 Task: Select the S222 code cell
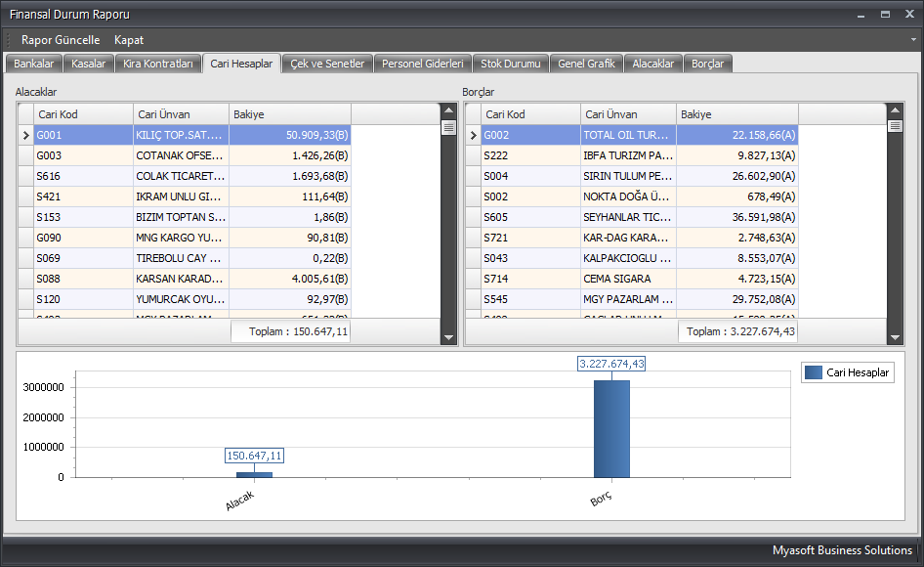[x=531, y=155]
